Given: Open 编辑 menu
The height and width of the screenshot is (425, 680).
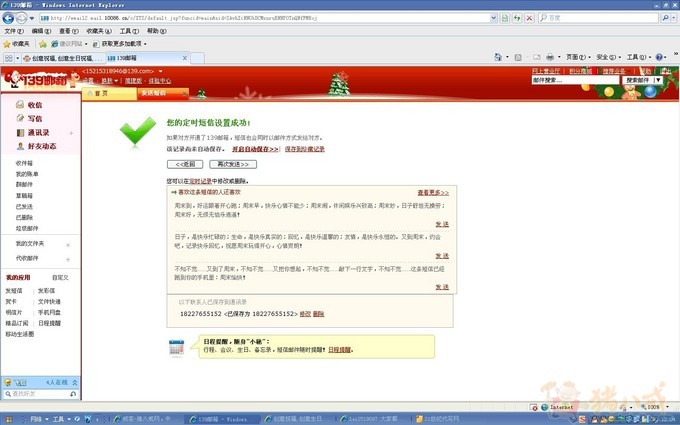Looking at the screenshot, I should point(41,31).
